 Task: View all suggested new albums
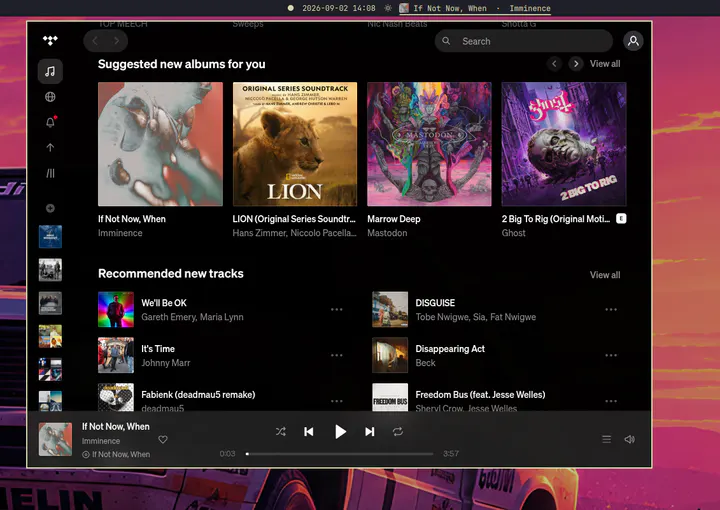(x=605, y=64)
